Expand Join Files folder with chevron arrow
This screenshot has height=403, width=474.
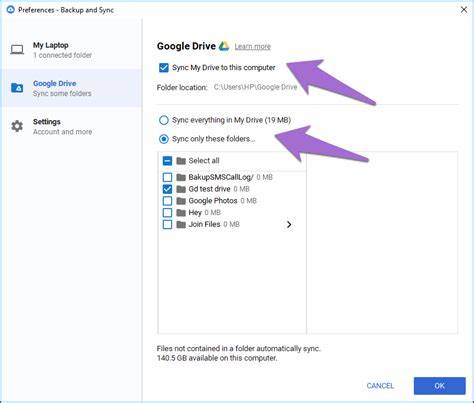289,225
